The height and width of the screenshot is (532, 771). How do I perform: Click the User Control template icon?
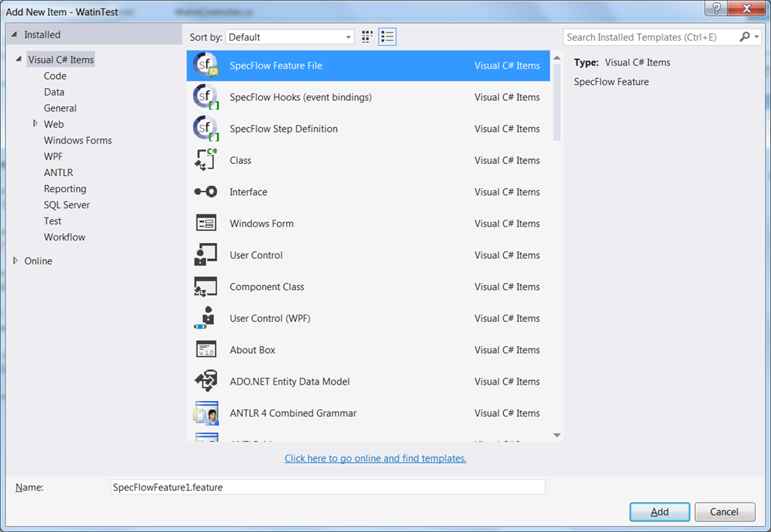point(206,254)
